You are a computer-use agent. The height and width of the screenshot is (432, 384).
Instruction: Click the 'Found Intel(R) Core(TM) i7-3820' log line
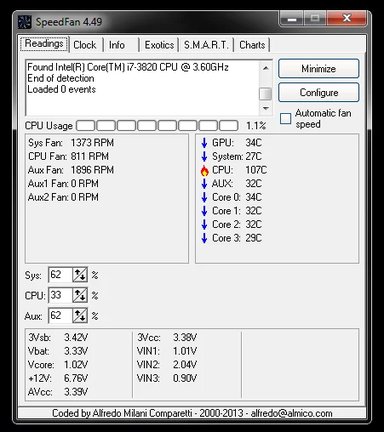click(x=128, y=68)
